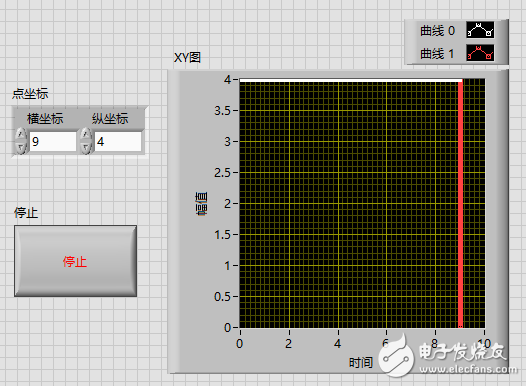Click the X-axis tick label 4
Viewport: 526px width, 386px height.
coord(337,343)
